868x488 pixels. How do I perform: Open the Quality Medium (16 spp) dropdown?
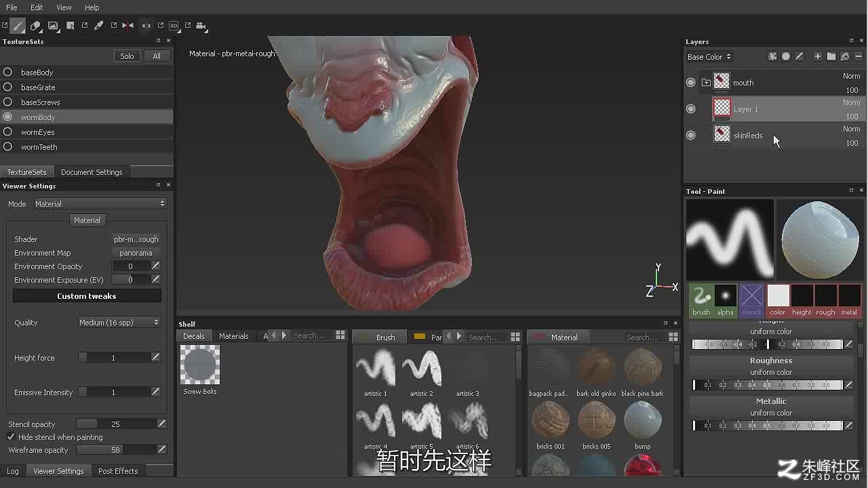click(119, 323)
